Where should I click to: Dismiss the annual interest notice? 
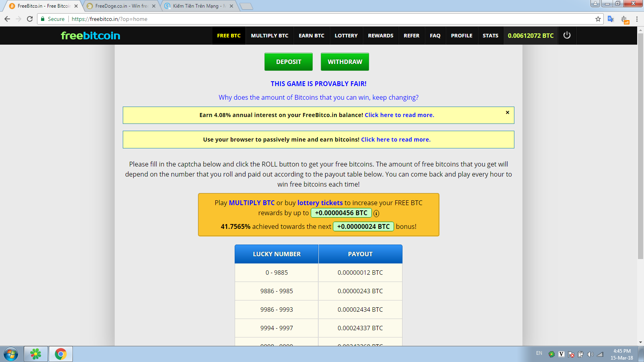click(x=508, y=113)
